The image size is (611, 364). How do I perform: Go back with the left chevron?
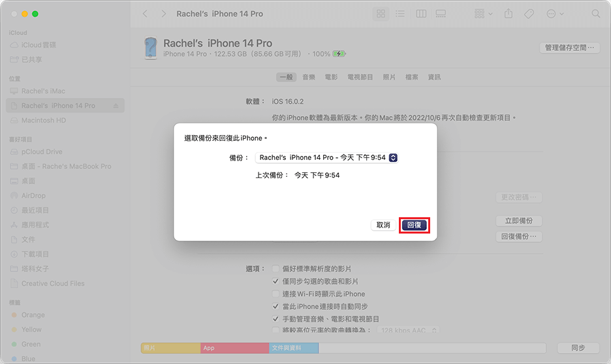tap(145, 14)
